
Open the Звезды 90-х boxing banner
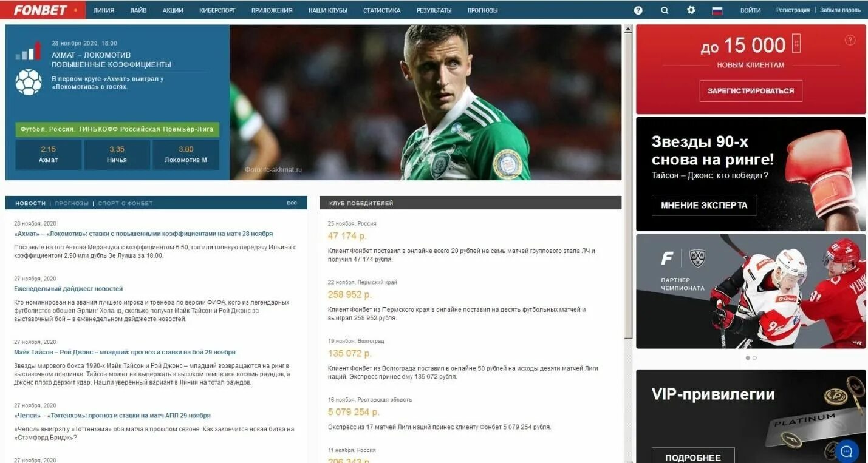[x=751, y=174]
